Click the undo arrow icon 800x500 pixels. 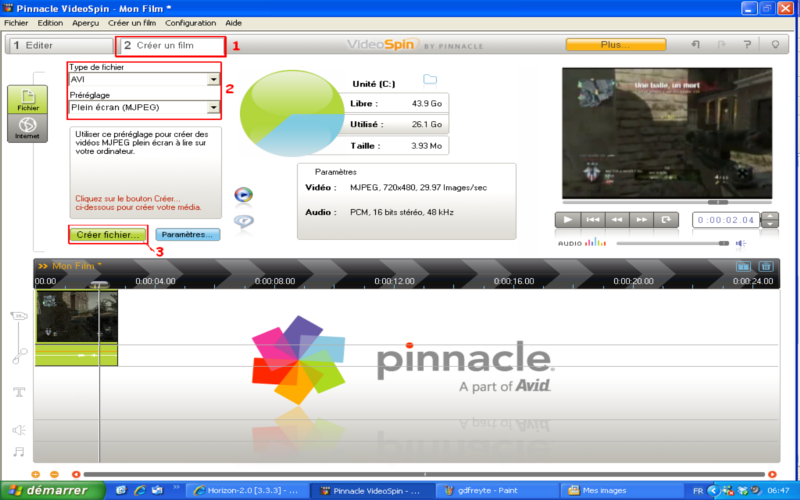tap(695, 45)
